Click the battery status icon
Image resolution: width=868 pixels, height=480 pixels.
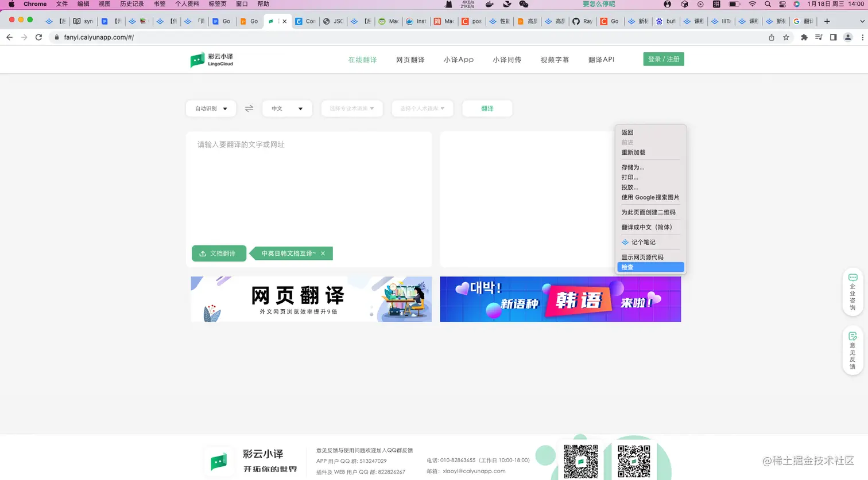(734, 4)
